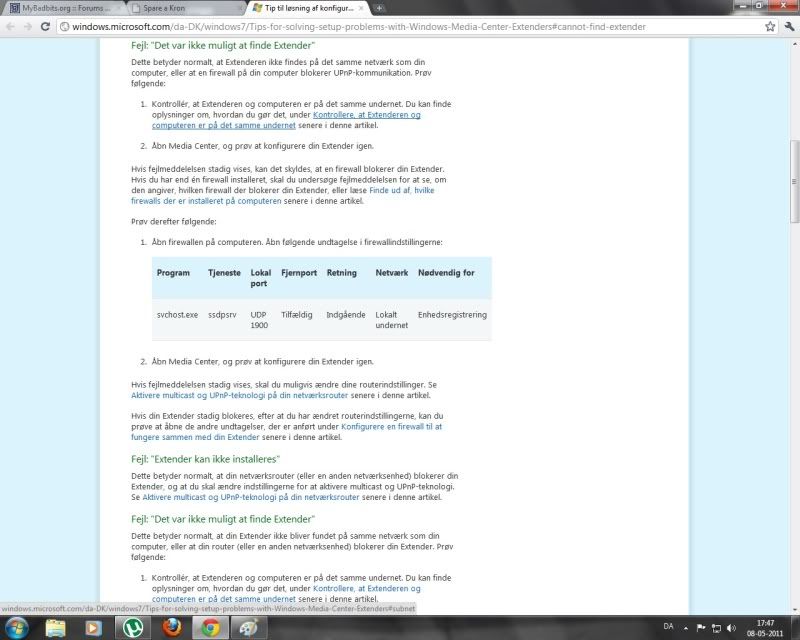The image size is (800, 640).
Task: Bookmark this page with the star icon
Action: click(x=770, y=27)
